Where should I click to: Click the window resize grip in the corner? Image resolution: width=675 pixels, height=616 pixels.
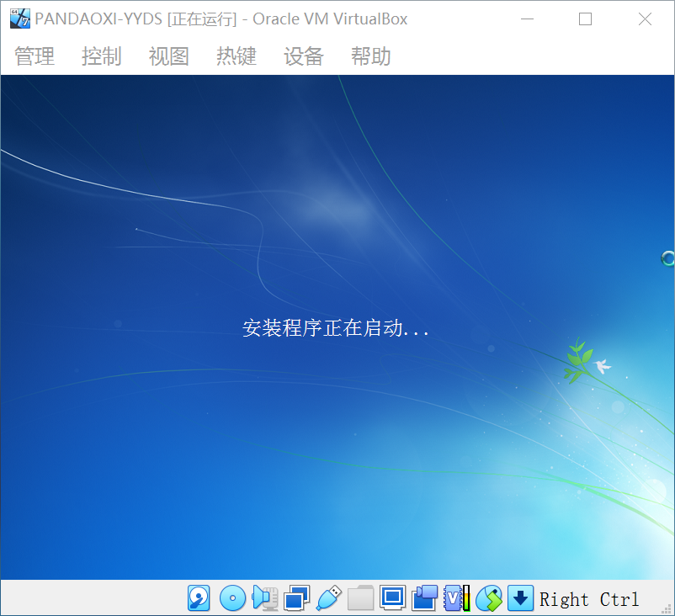(667, 608)
